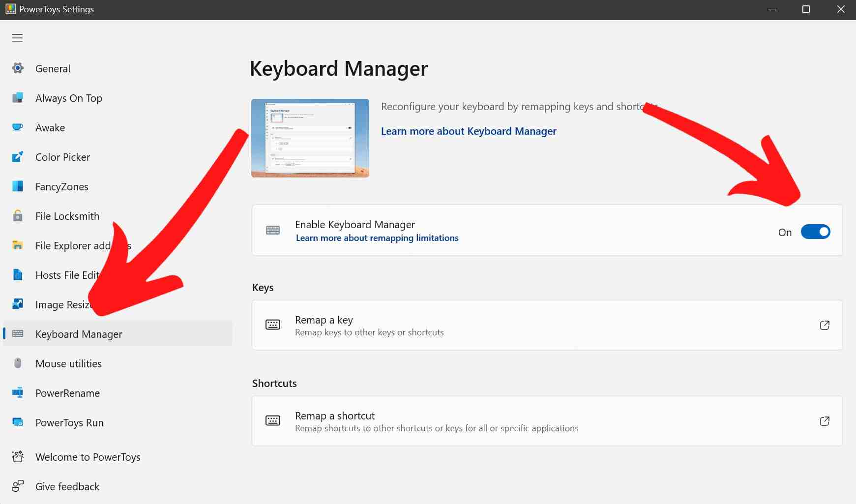Viewport: 856px width, 504px height.
Task: Click the File Locksmith padlock icon
Action: click(18, 216)
